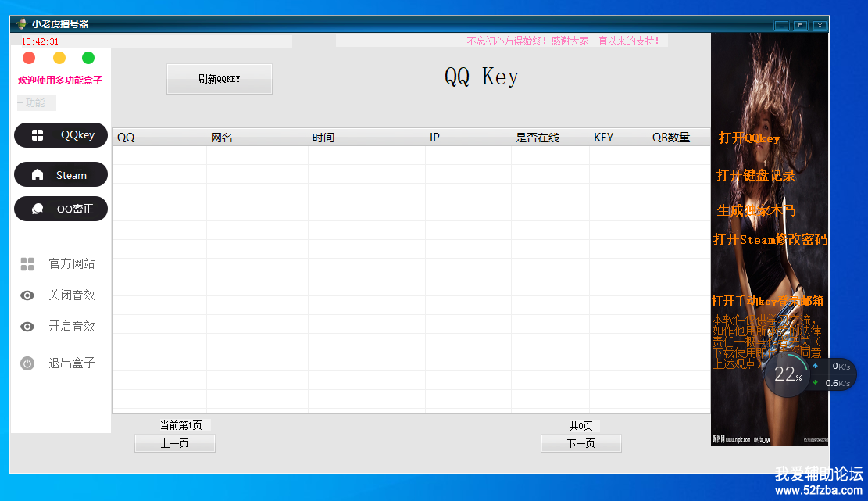Click the eye icon beside 开启音效
The image size is (868, 501).
27,327
